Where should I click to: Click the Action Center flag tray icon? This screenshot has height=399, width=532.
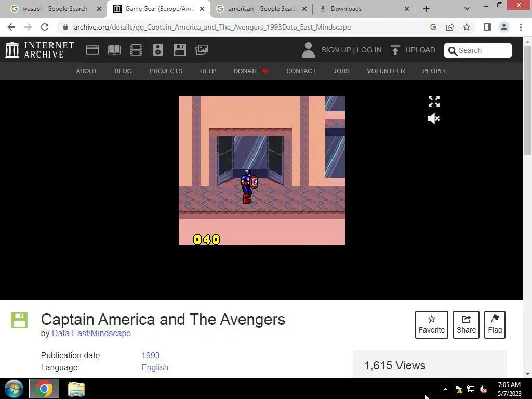(458, 389)
